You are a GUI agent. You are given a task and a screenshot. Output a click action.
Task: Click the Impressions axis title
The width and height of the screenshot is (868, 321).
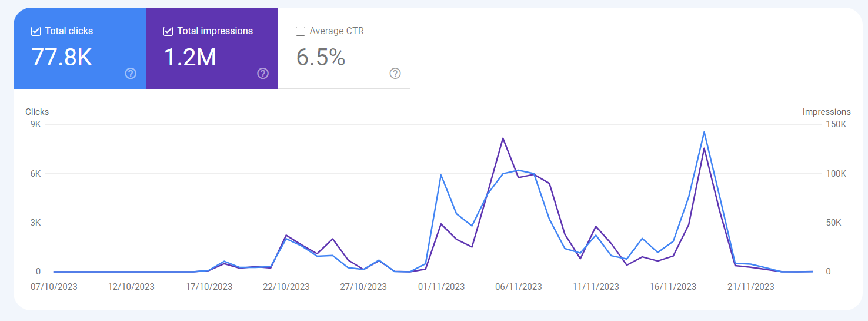pos(826,112)
